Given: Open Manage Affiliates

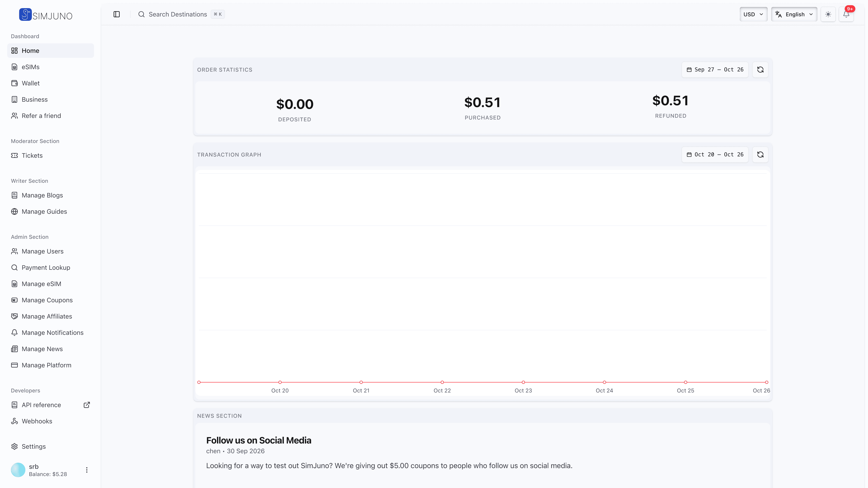Looking at the screenshot, I should click(51, 317).
